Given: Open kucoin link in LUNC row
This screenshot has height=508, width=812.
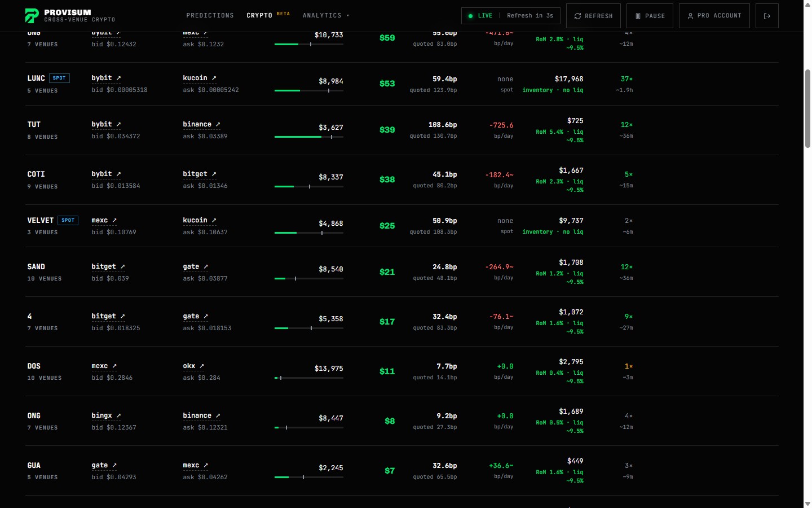Looking at the screenshot, I should coord(200,78).
